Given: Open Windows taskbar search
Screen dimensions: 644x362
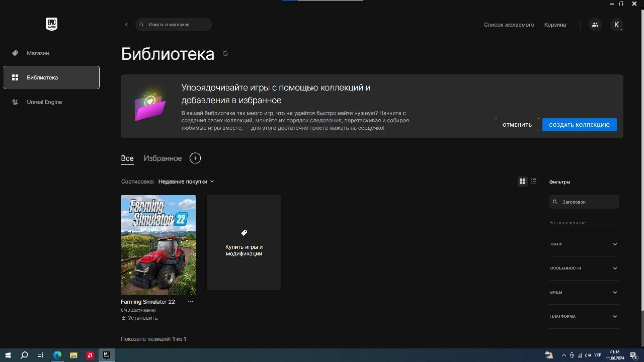Looking at the screenshot, I should 24,355.
